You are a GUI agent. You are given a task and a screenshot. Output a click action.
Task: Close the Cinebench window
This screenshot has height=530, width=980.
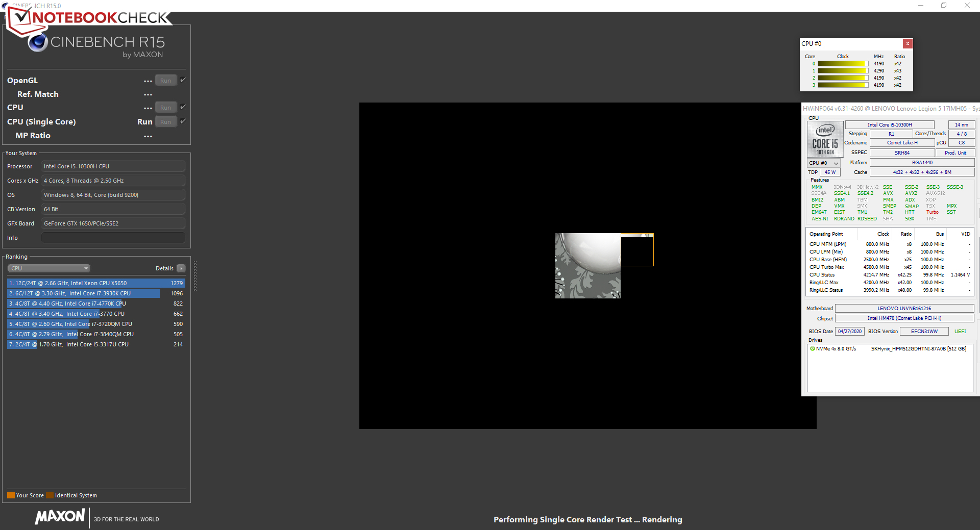tap(967, 6)
